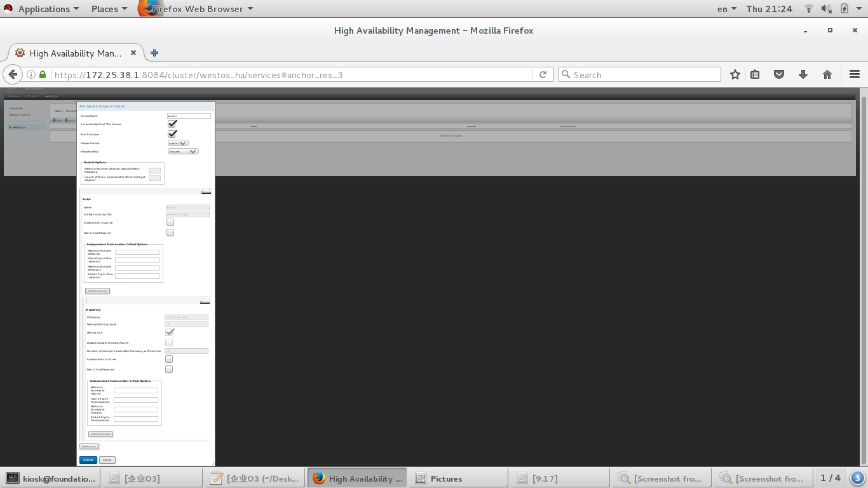
Task: Reload the current page
Action: click(543, 74)
